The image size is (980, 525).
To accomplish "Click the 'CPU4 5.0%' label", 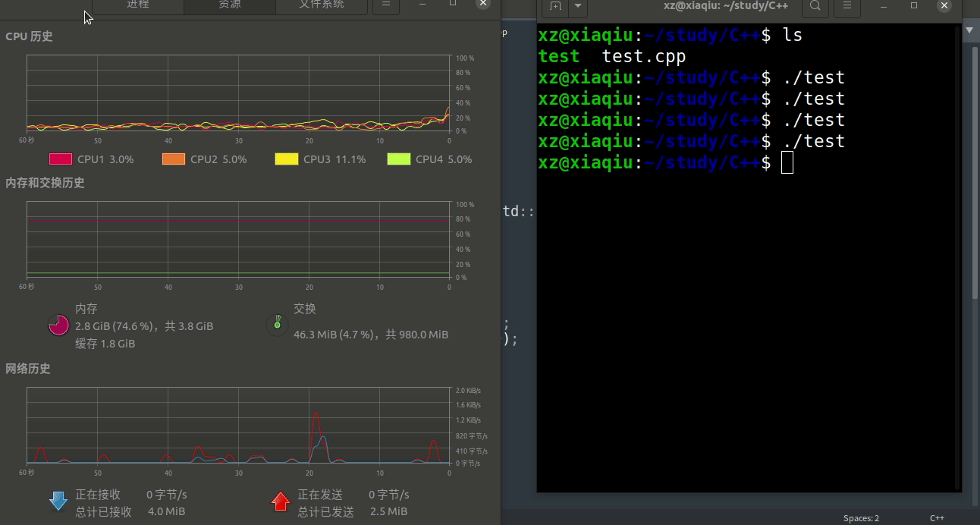I will (x=444, y=159).
